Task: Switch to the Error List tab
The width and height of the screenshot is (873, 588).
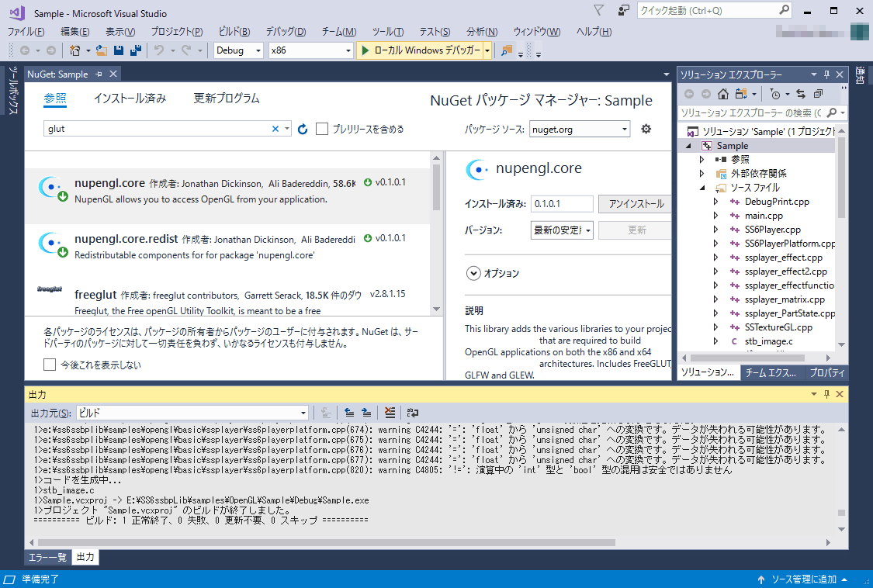Action: click(x=48, y=558)
